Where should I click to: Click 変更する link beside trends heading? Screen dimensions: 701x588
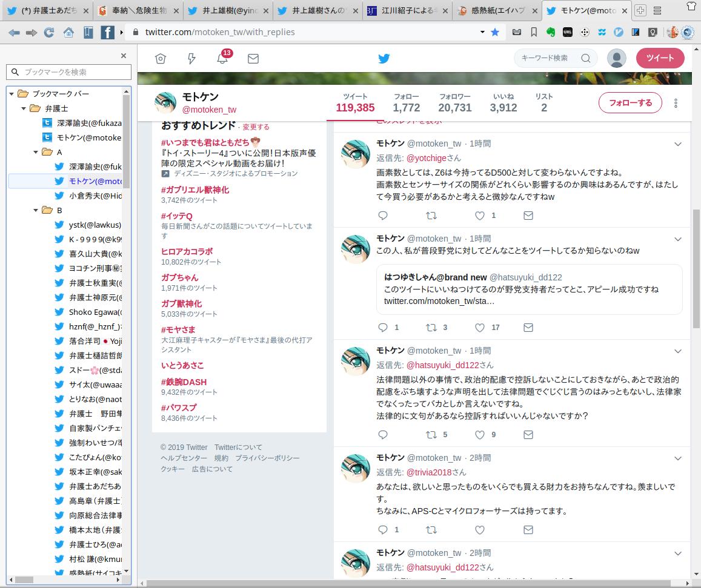coord(256,127)
